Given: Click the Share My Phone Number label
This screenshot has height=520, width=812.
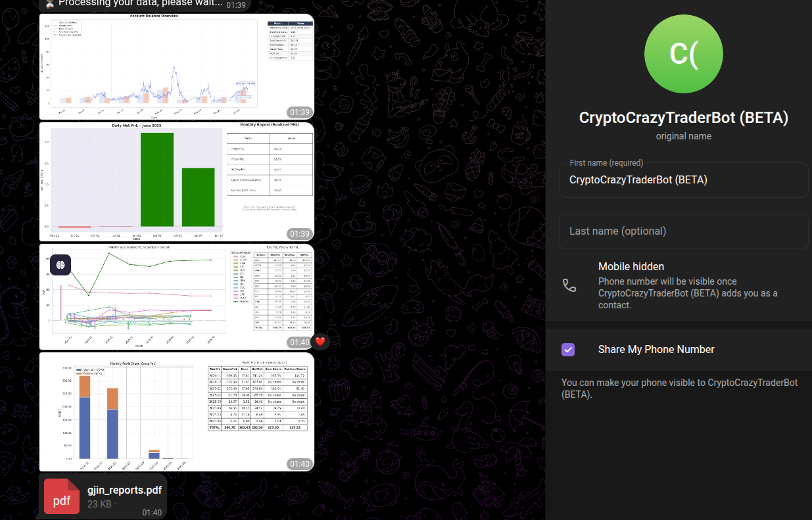Looking at the screenshot, I should 656,350.
